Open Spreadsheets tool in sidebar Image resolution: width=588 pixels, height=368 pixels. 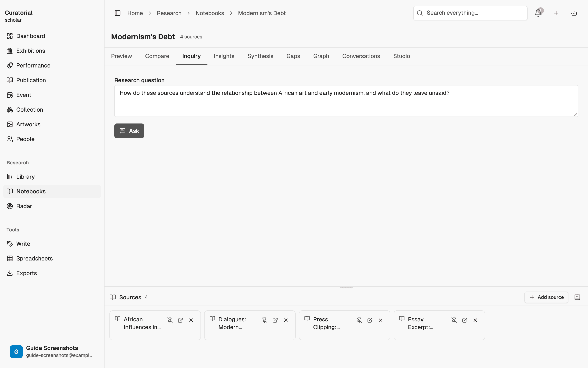tap(52, 258)
